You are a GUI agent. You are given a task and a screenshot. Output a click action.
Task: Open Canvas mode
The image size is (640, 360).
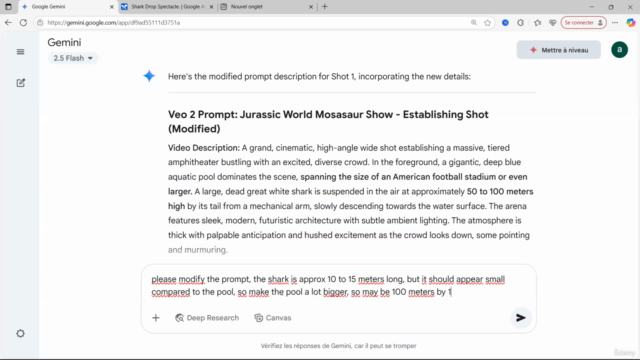tap(273, 318)
